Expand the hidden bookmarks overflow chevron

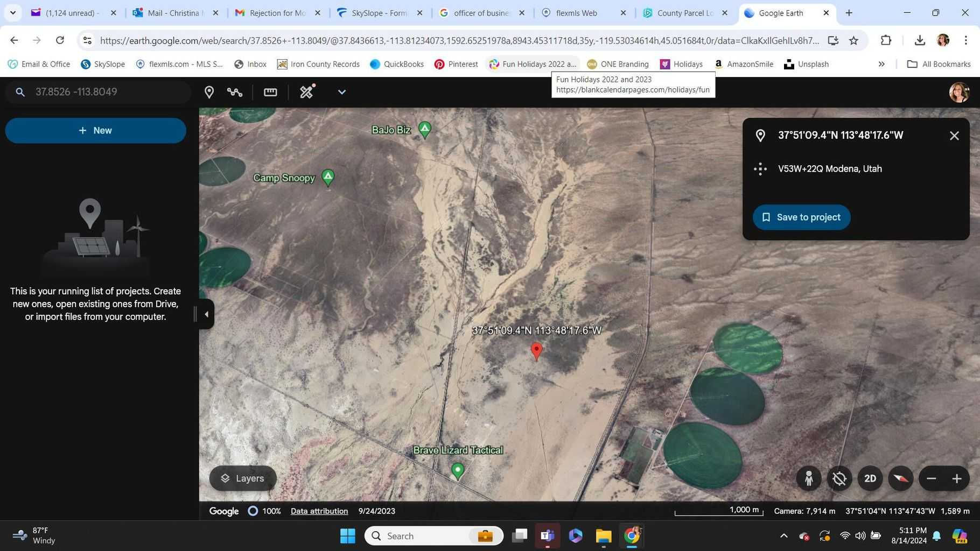tap(881, 64)
